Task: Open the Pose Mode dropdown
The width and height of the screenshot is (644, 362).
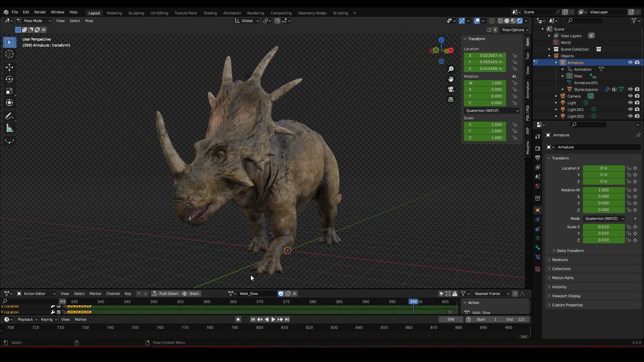Action: [x=34, y=21]
